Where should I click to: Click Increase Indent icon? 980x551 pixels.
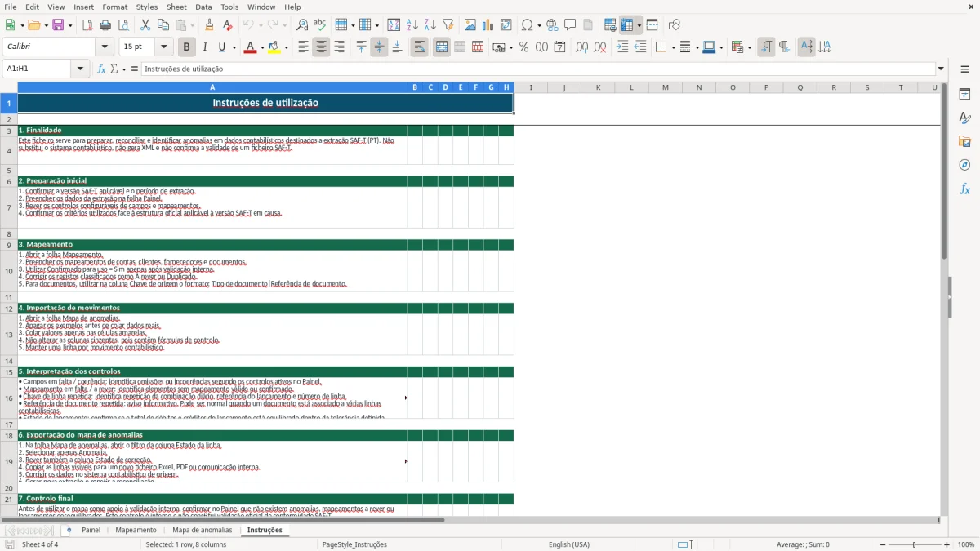click(x=622, y=47)
